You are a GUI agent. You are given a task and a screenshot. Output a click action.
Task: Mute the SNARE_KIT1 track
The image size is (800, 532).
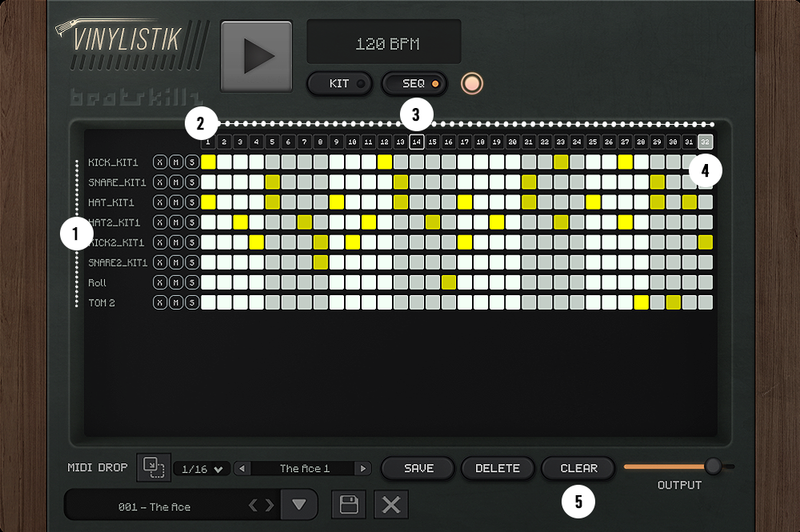point(175,182)
